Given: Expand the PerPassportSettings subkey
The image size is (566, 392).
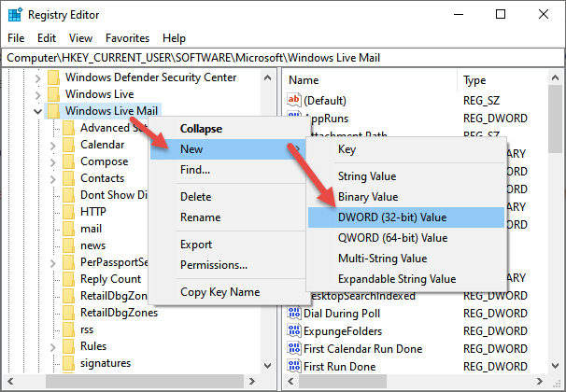Looking at the screenshot, I should tap(53, 263).
